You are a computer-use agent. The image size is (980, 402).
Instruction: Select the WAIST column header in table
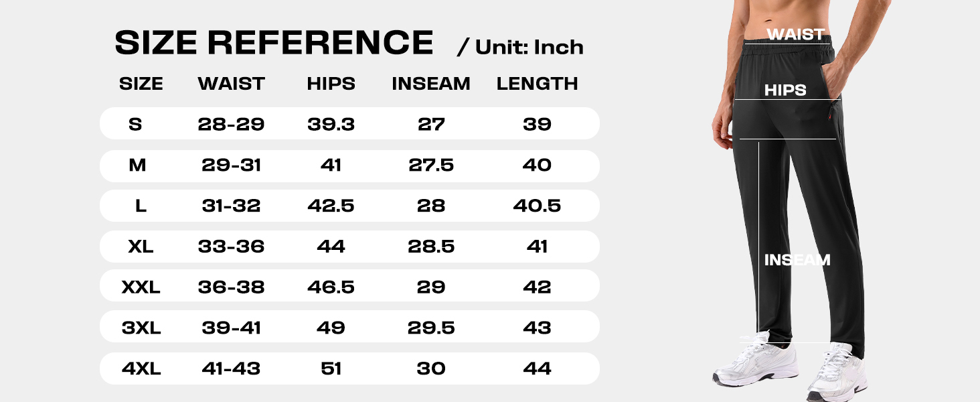(x=231, y=84)
